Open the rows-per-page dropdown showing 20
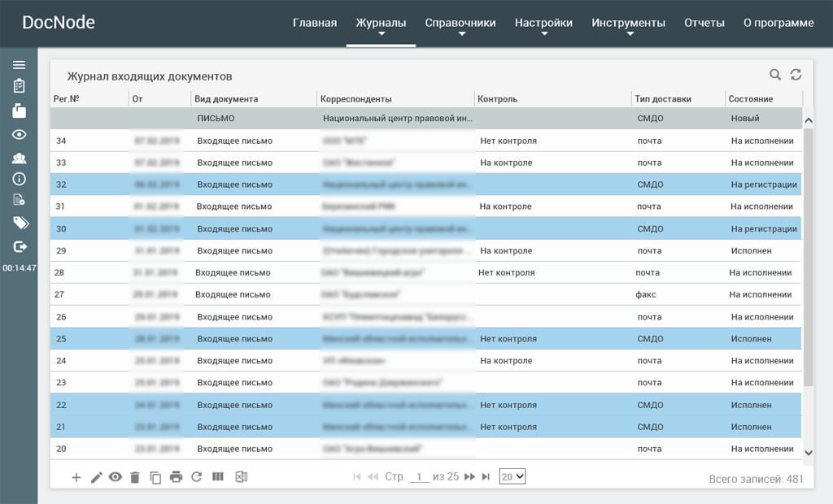 (x=512, y=476)
